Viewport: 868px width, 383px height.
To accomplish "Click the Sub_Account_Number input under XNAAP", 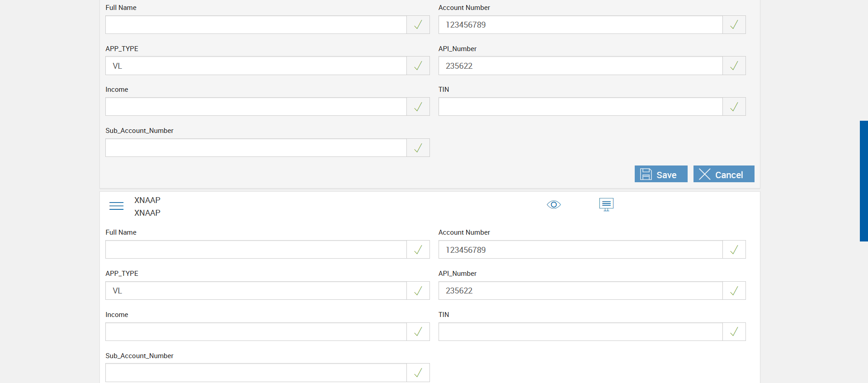I will pos(256,373).
